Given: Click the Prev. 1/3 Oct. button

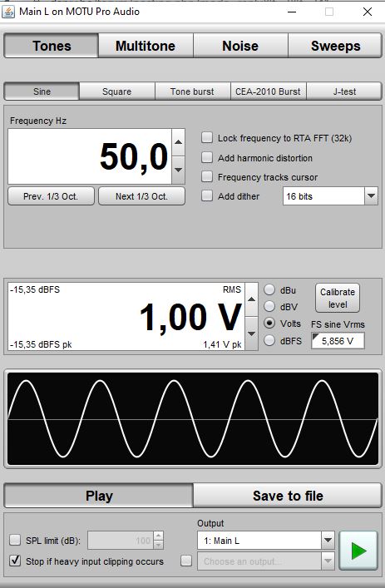Looking at the screenshot, I should tap(51, 196).
